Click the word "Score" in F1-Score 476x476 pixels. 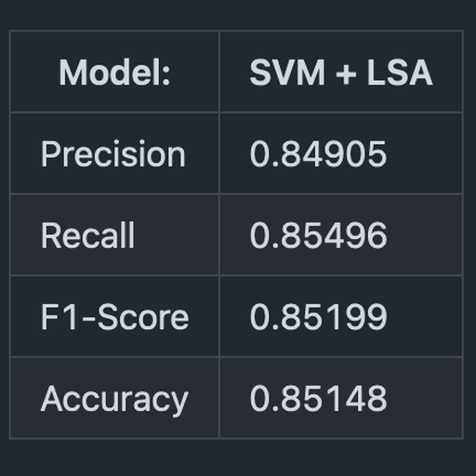tap(143, 317)
